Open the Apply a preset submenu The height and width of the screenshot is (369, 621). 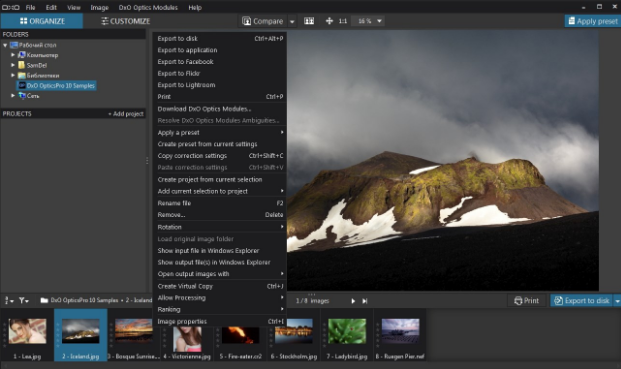click(220, 133)
